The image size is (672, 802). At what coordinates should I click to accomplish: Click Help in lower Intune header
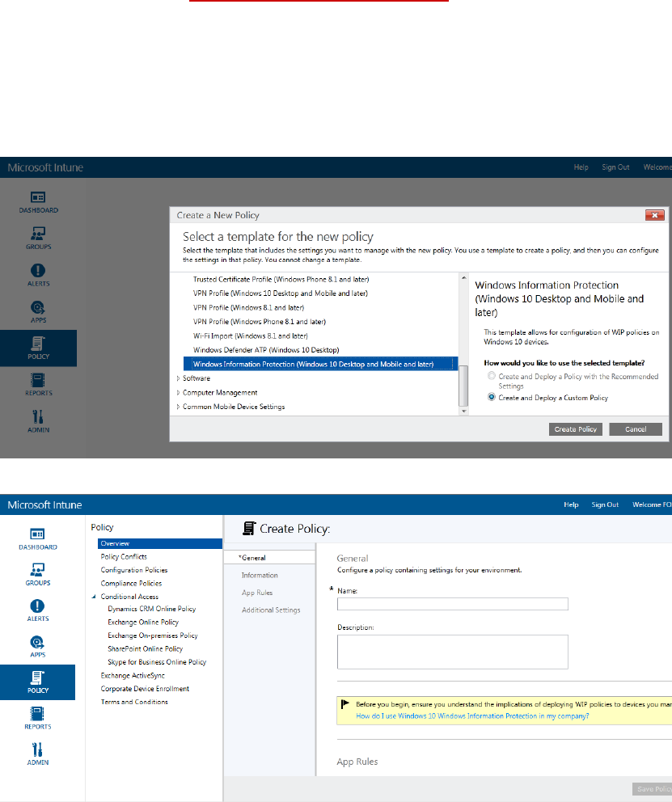(571, 504)
